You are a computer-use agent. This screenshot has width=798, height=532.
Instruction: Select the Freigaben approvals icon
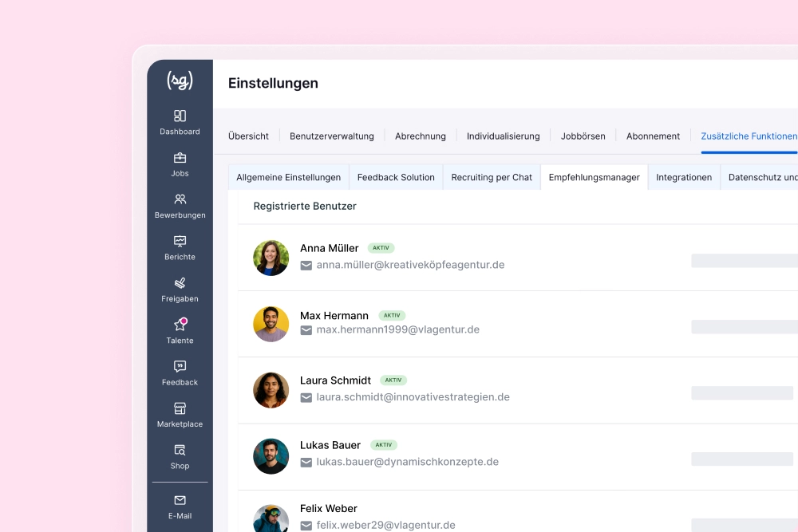(x=180, y=289)
